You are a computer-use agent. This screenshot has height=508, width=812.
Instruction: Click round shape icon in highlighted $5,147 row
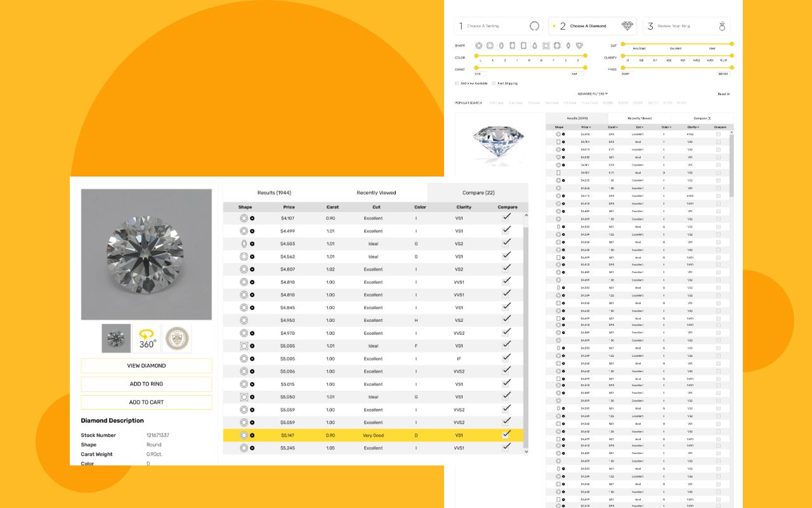(244, 435)
